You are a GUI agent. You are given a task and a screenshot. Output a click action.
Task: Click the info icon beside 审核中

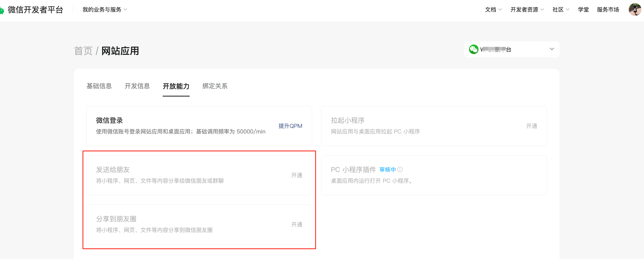coord(400,170)
